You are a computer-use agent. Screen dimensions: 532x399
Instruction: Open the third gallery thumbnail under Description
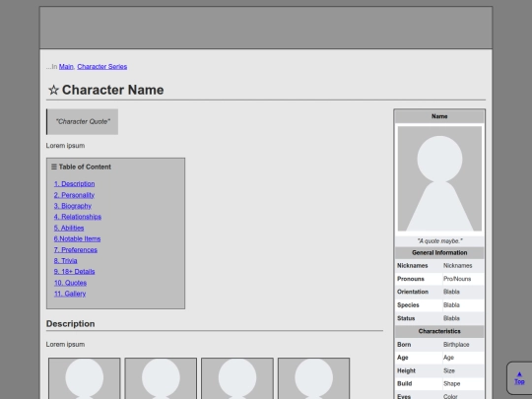237,378
